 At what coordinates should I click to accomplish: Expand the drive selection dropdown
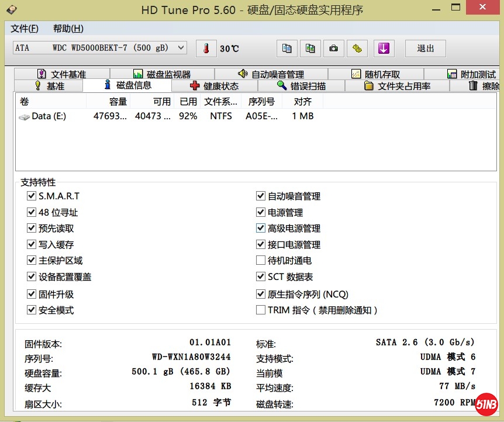pos(181,48)
